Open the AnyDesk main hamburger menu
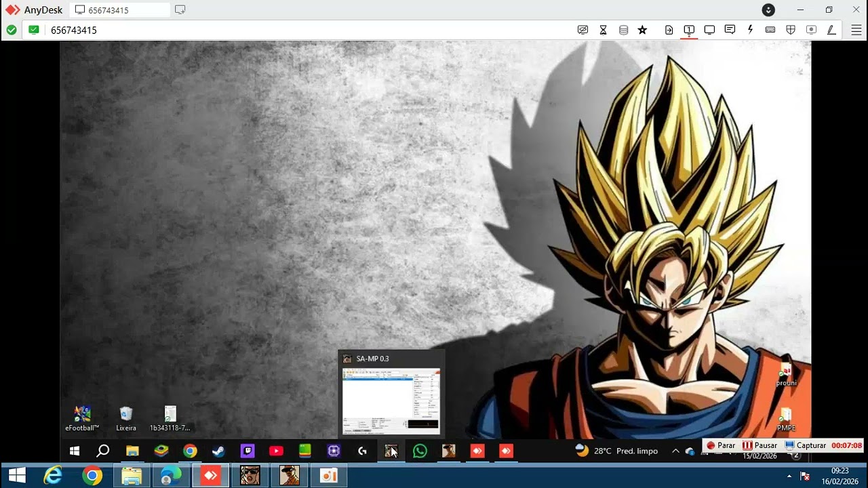 click(856, 30)
